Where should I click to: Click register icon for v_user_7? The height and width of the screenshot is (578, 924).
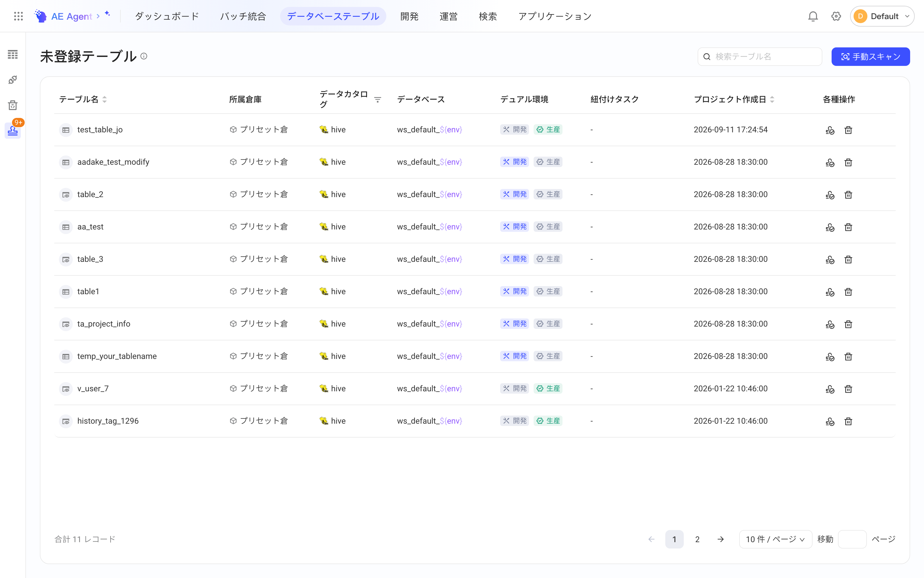(830, 389)
